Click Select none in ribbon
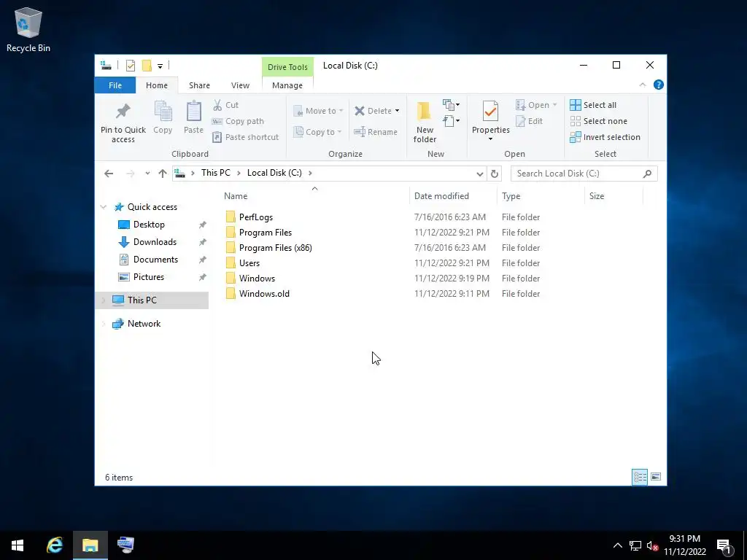Viewport: 747px width, 560px height. (x=598, y=121)
